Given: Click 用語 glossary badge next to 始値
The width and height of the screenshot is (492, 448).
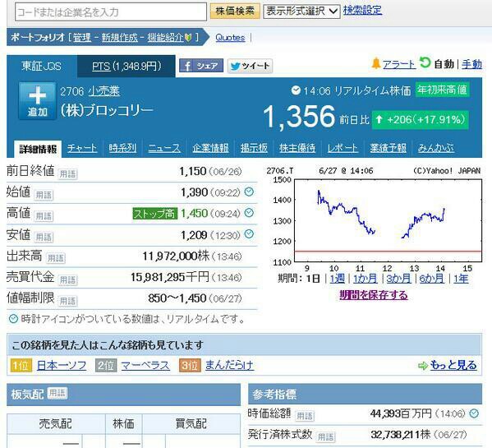Looking at the screenshot, I should (x=44, y=195).
